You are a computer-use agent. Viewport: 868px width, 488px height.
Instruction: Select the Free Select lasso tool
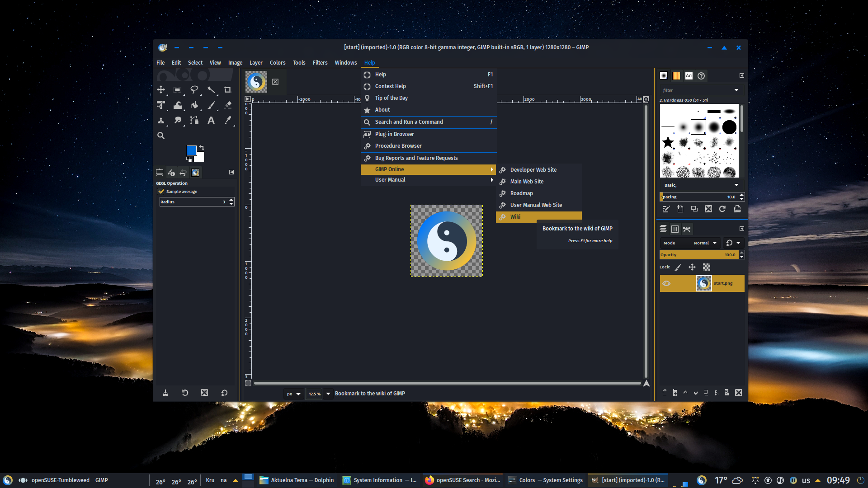pos(194,90)
